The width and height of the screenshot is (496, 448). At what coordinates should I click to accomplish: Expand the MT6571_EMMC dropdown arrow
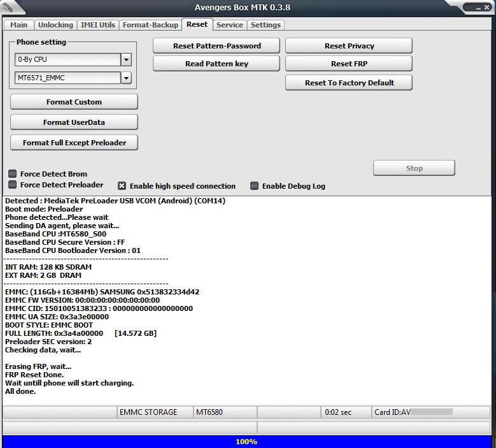tap(126, 78)
